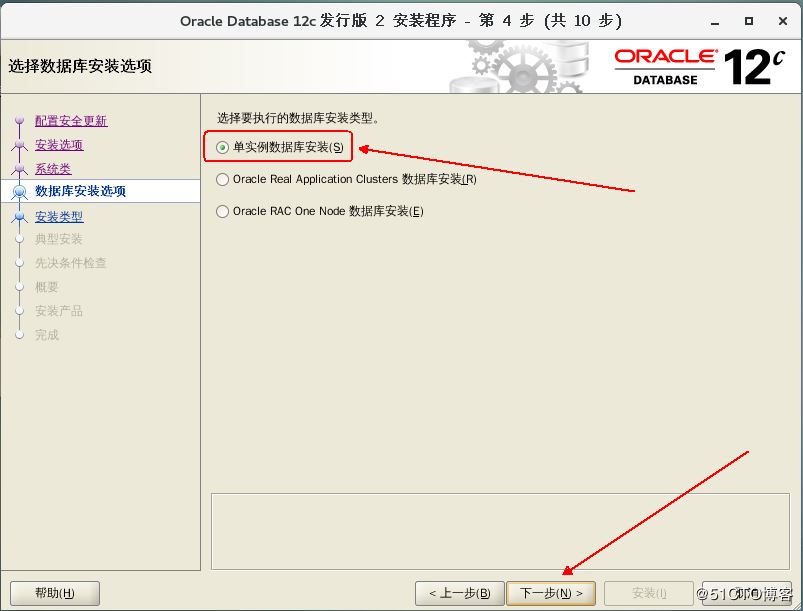Click the step marker icon beside 系统类
Image resolution: width=803 pixels, height=611 pixels.
(x=19, y=170)
